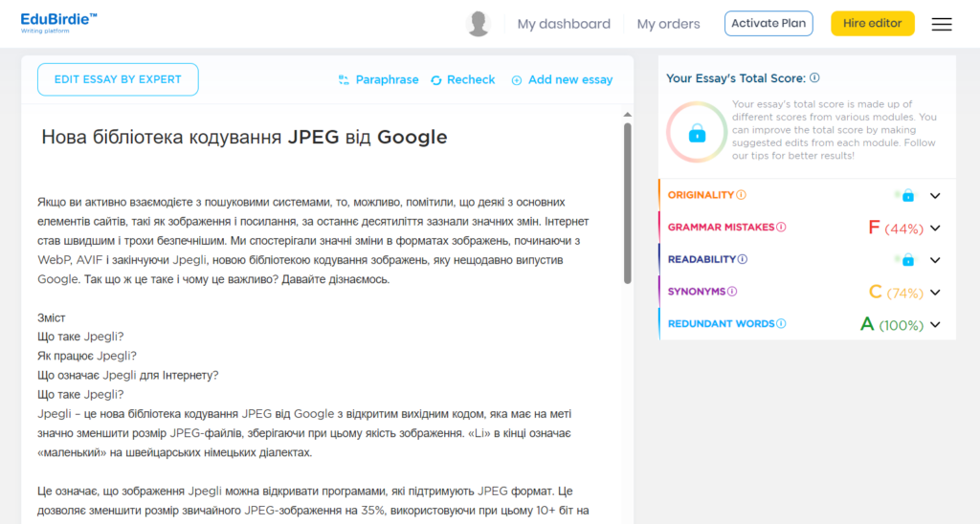980x524 pixels.
Task: Click the Activate Plan button
Action: click(768, 24)
